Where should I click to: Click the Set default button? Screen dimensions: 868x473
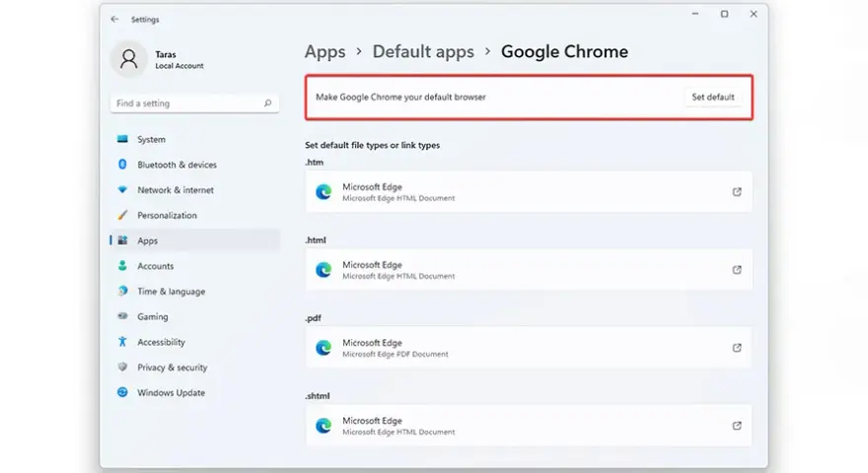click(713, 97)
